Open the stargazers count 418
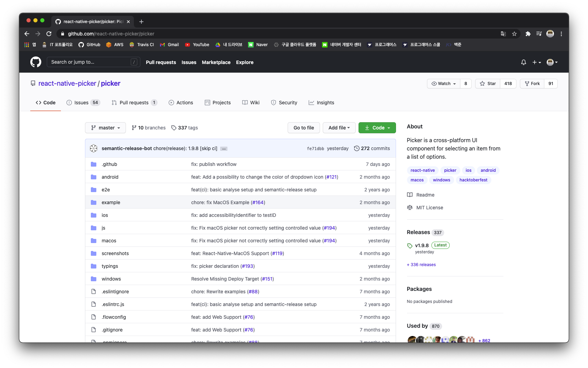 click(x=508, y=84)
